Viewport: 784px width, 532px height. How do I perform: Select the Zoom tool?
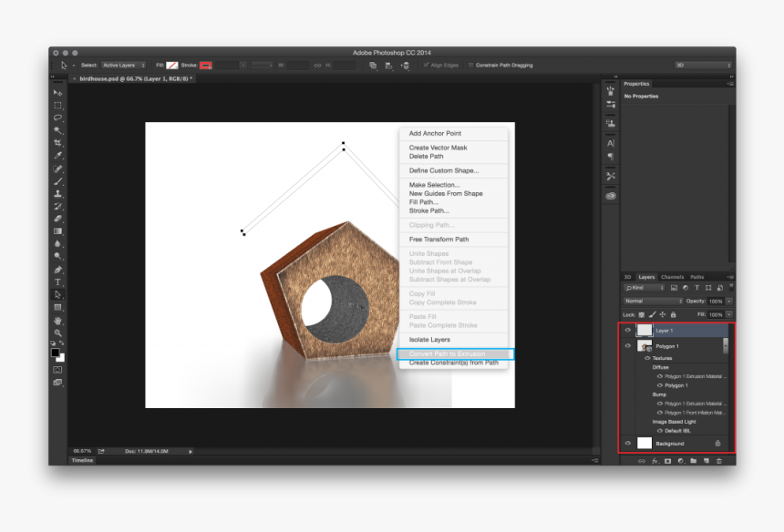coord(58,333)
